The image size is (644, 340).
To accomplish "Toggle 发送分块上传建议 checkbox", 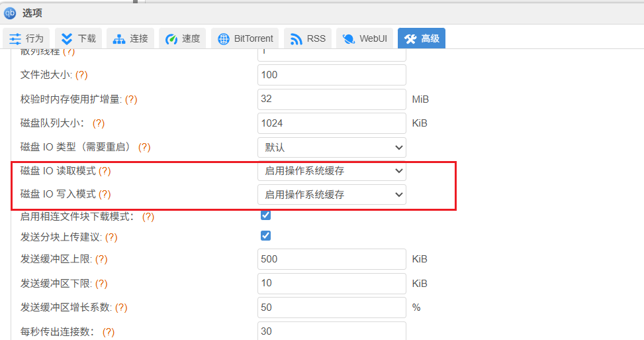I will pyautogui.click(x=265, y=235).
